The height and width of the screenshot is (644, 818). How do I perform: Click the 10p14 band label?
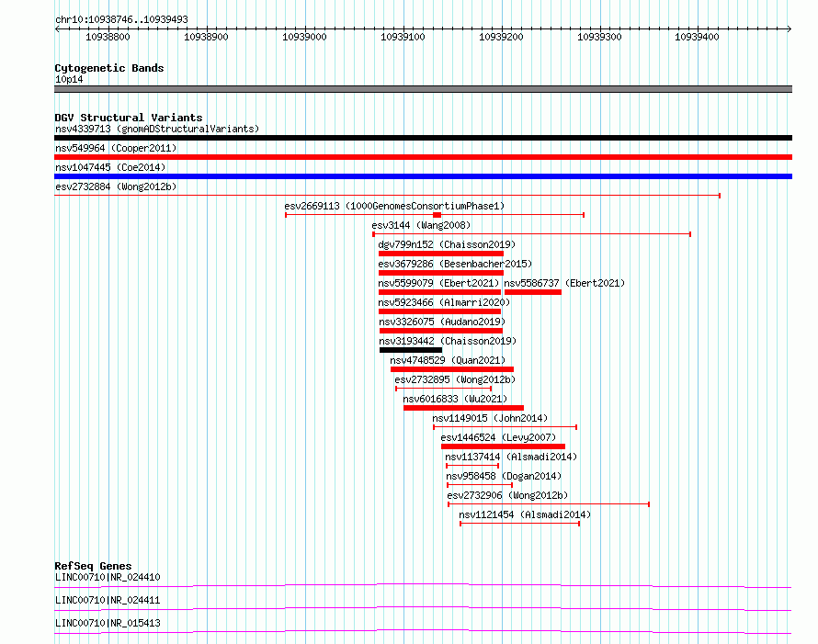tap(69, 79)
